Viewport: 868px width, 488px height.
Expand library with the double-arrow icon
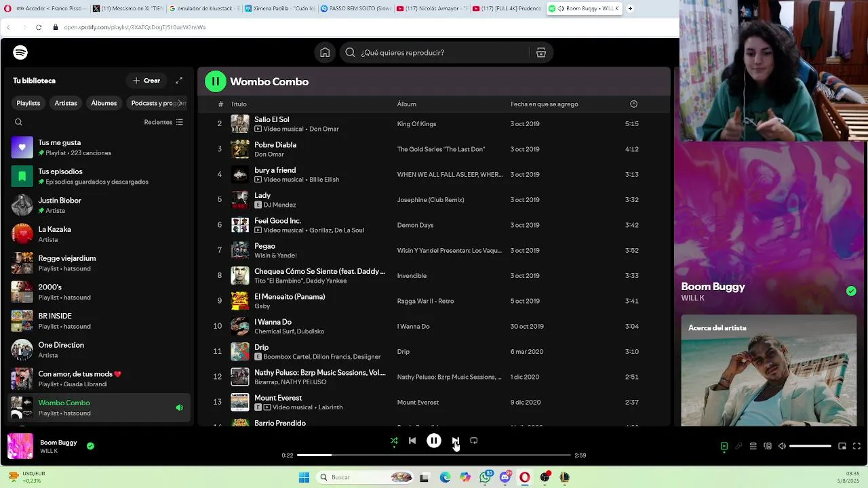[x=179, y=81]
